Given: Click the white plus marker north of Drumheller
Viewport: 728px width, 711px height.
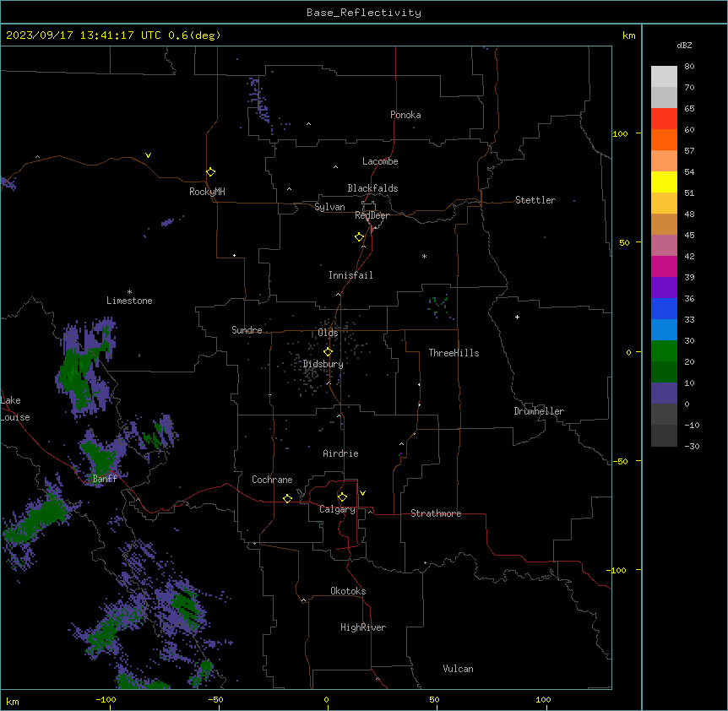Looking at the screenshot, I should (x=517, y=317).
